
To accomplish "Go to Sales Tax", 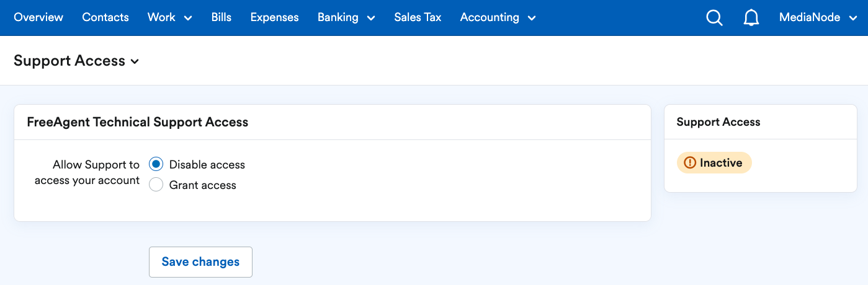I will [418, 17].
